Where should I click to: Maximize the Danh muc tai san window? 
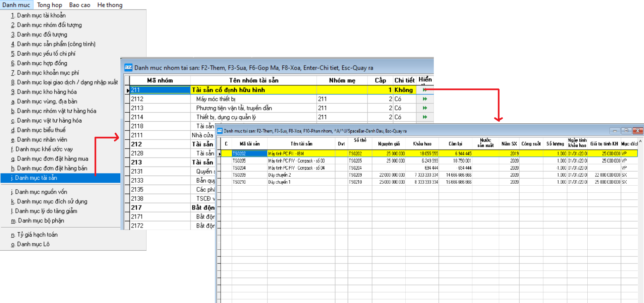point(626,131)
